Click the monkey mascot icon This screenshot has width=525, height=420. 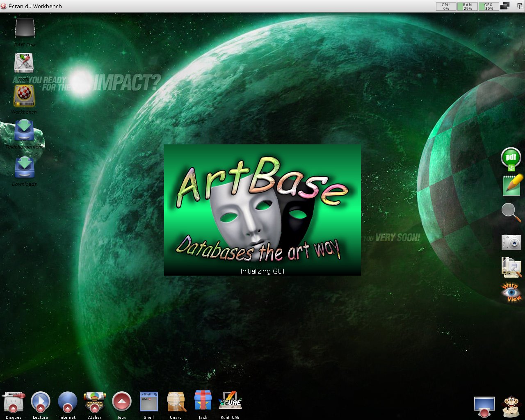511,406
